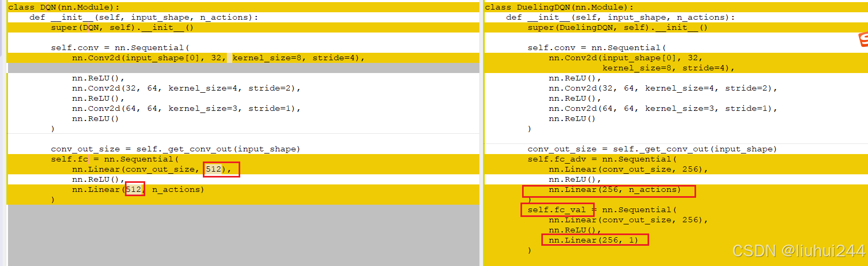The width and height of the screenshot is (868, 266).
Task: Select left pane line with 'kernel_size=8, stride=4'
Action: tap(219, 58)
